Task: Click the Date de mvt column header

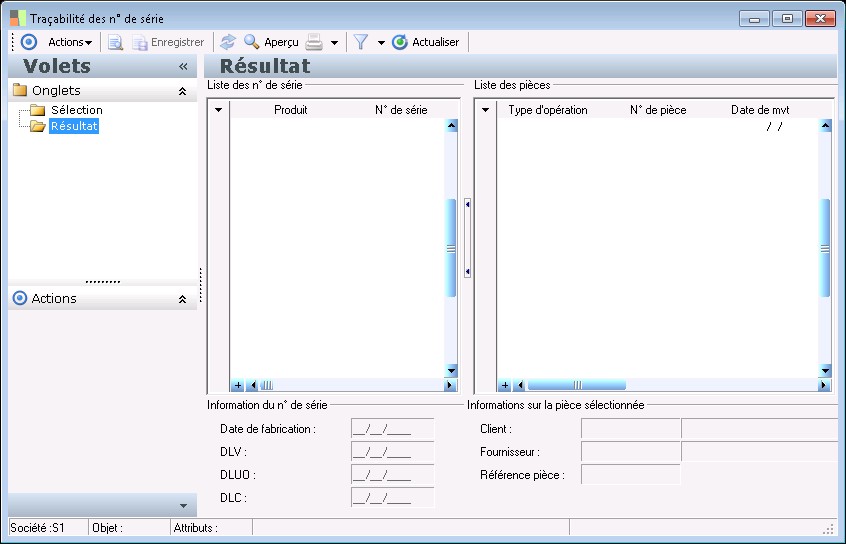Action: 760,110
